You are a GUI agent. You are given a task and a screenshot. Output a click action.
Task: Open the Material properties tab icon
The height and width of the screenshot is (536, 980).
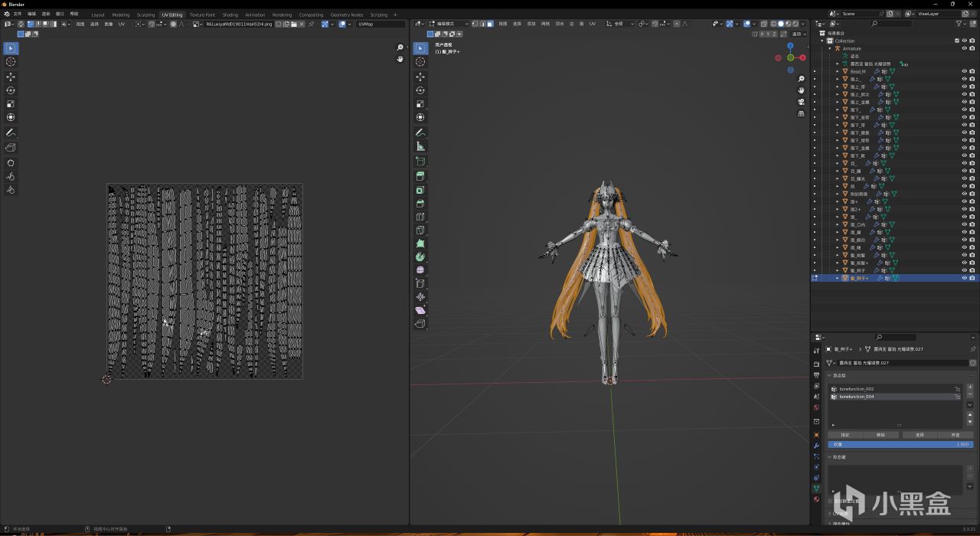click(816, 499)
